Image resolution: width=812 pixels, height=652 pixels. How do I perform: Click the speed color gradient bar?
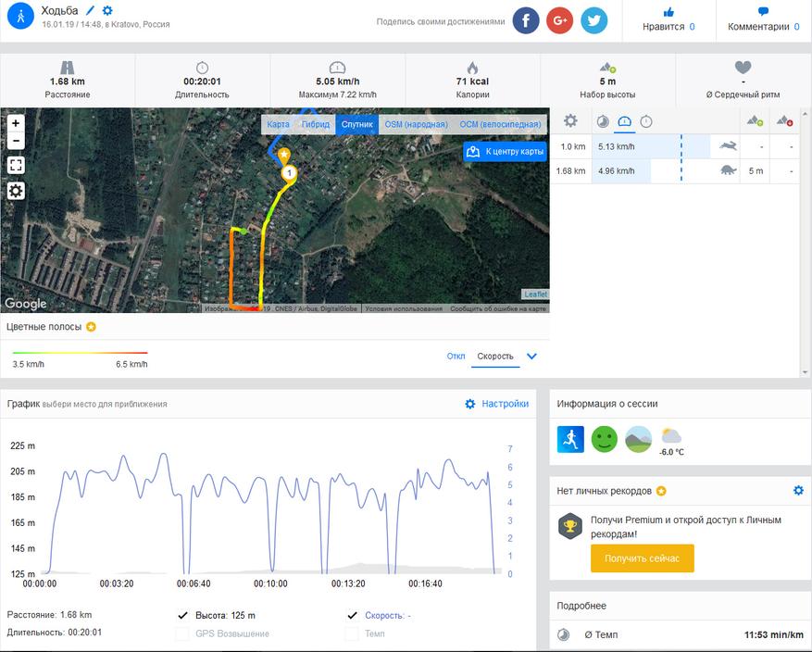click(81, 353)
